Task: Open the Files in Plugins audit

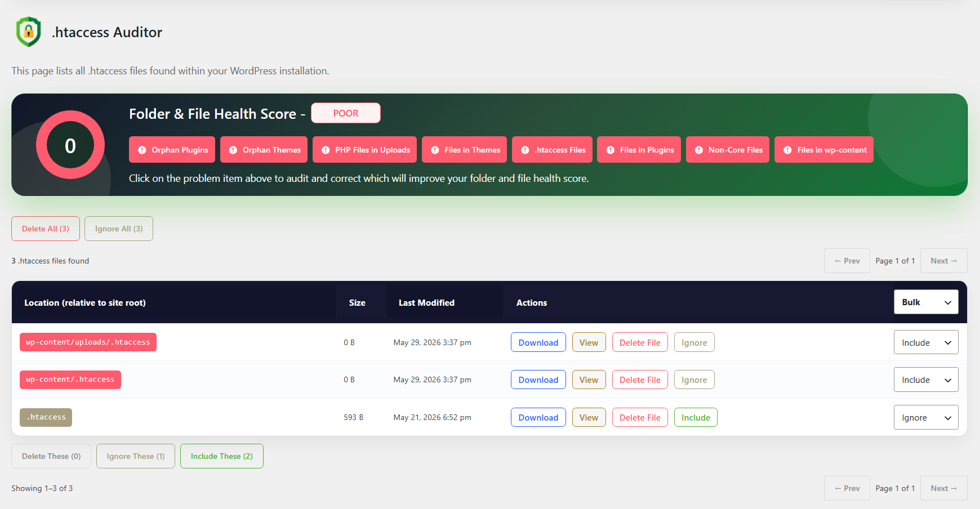Action: [639, 150]
